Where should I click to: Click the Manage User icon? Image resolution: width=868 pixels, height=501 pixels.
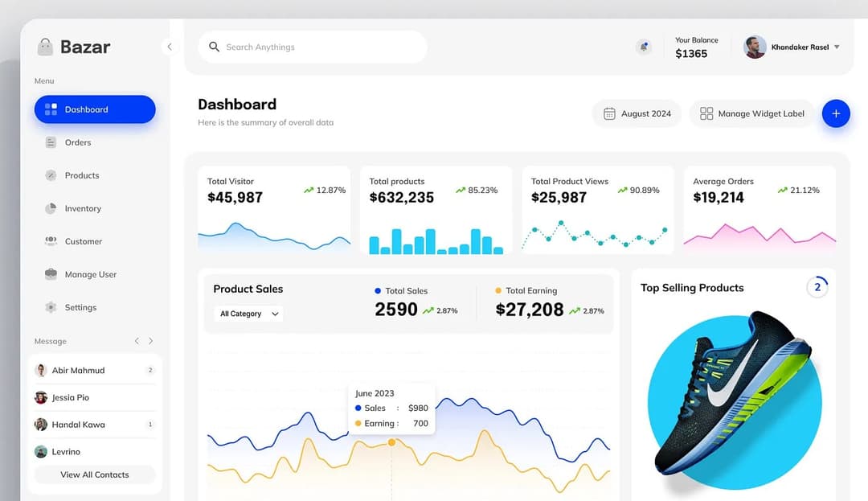(x=50, y=274)
